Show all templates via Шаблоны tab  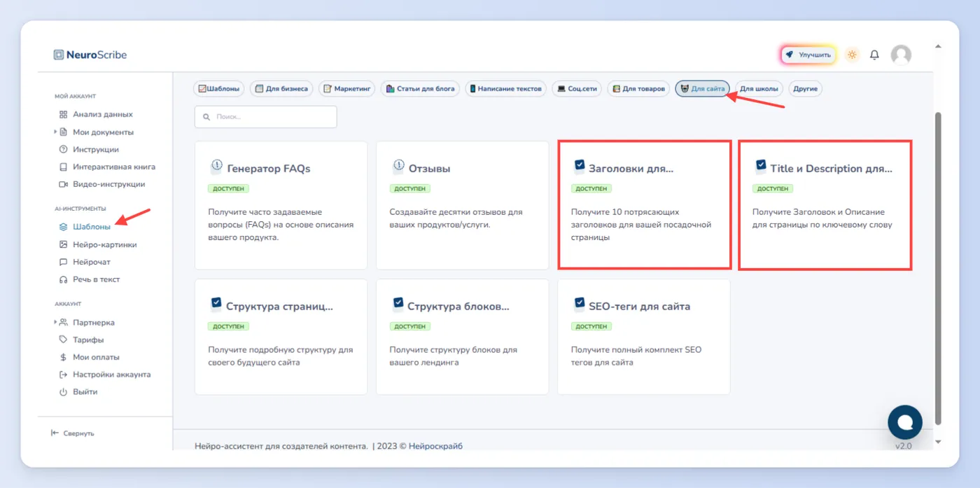point(219,89)
